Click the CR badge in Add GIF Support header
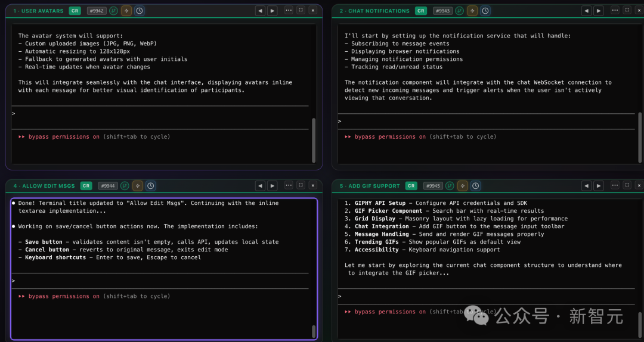The image size is (644, 342). click(x=411, y=185)
